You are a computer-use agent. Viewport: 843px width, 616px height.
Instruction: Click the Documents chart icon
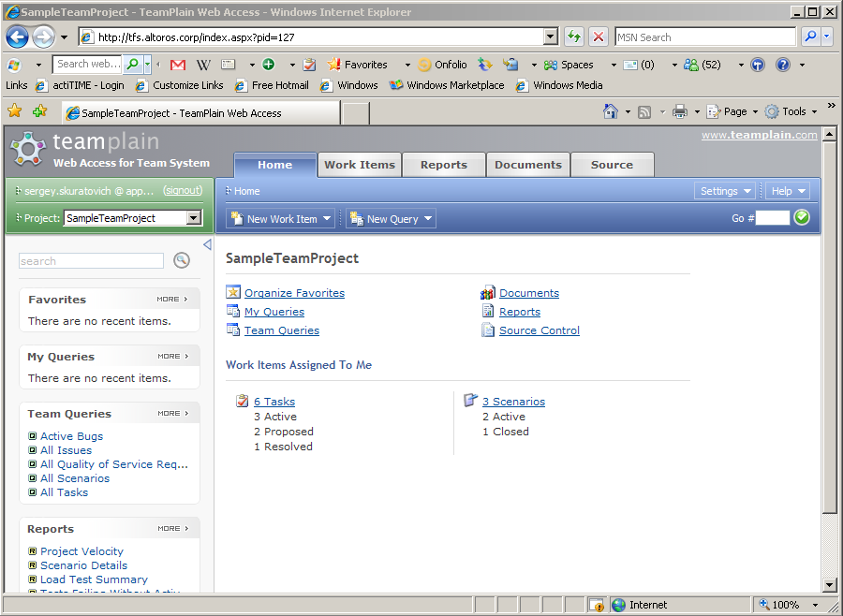(x=488, y=293)
